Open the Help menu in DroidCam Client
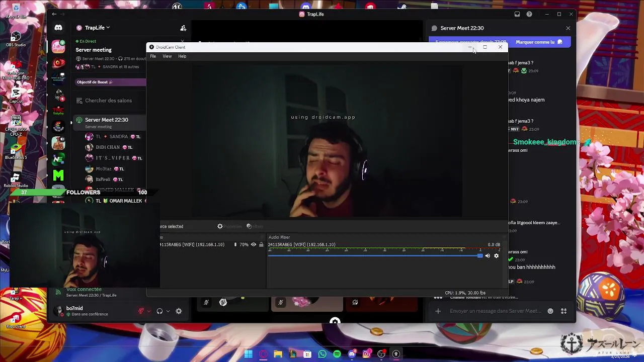 point(182,56)
